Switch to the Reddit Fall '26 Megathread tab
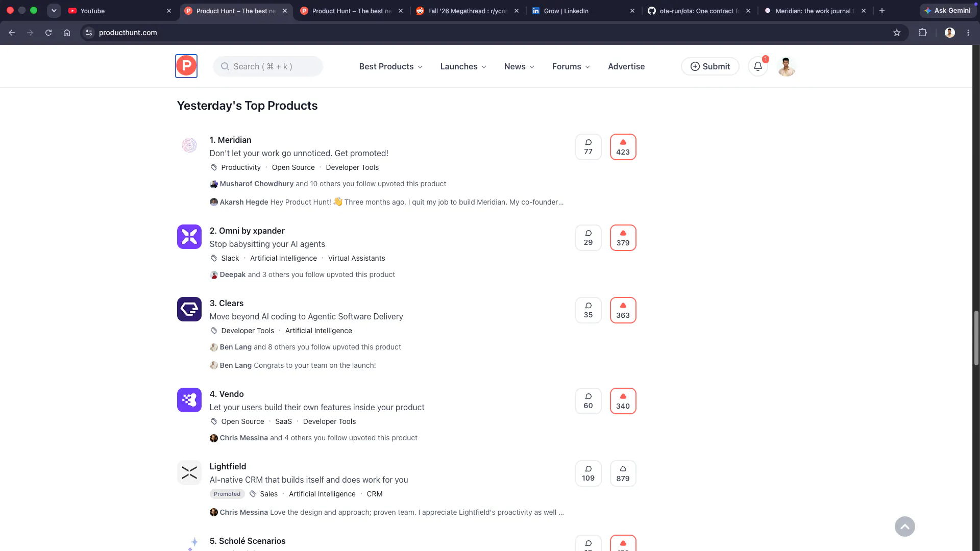This screenshot has height=551, width=980. pos(467,11)
